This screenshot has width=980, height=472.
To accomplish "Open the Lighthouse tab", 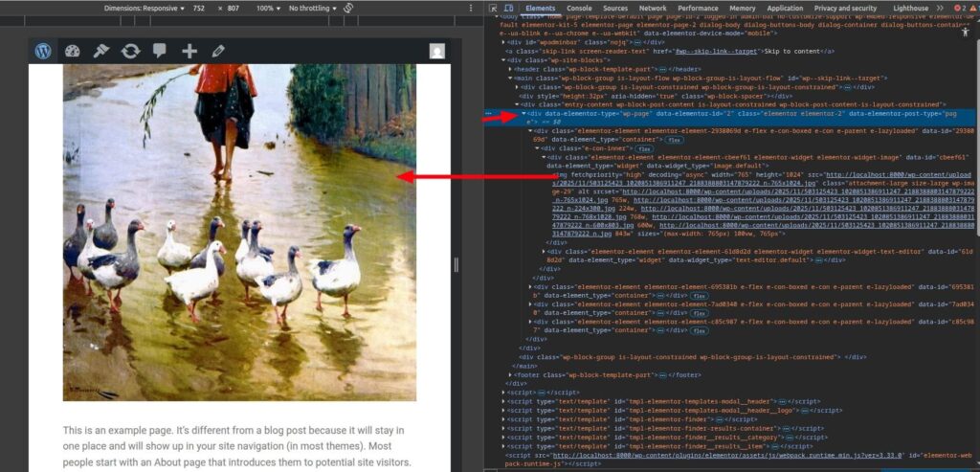I will point(911,8).
